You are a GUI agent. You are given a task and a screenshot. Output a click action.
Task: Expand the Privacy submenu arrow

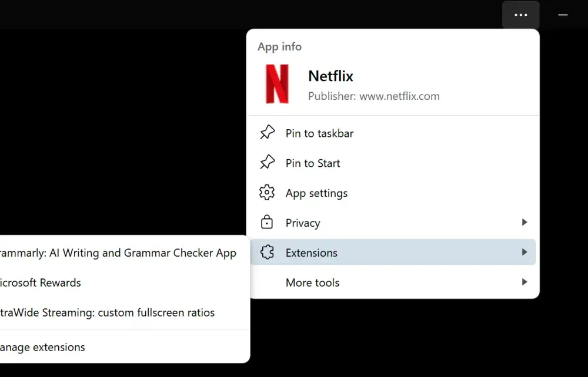pos(524,223)
